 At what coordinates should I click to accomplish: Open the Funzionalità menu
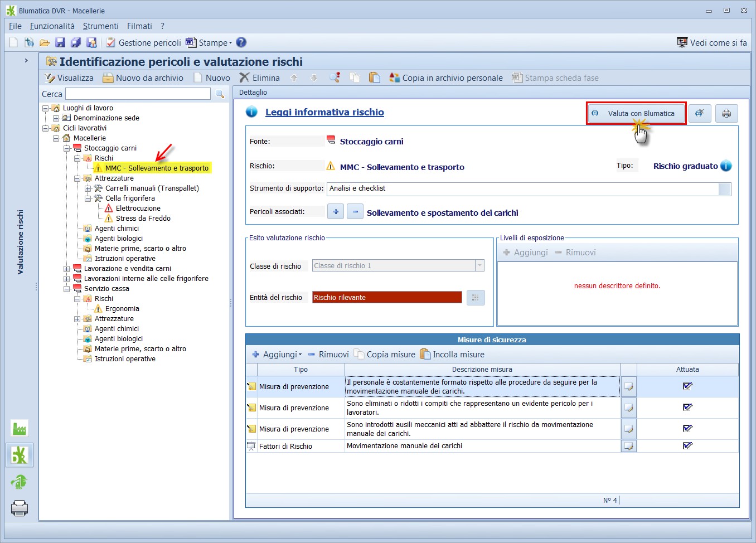click(x=52, y=26)
